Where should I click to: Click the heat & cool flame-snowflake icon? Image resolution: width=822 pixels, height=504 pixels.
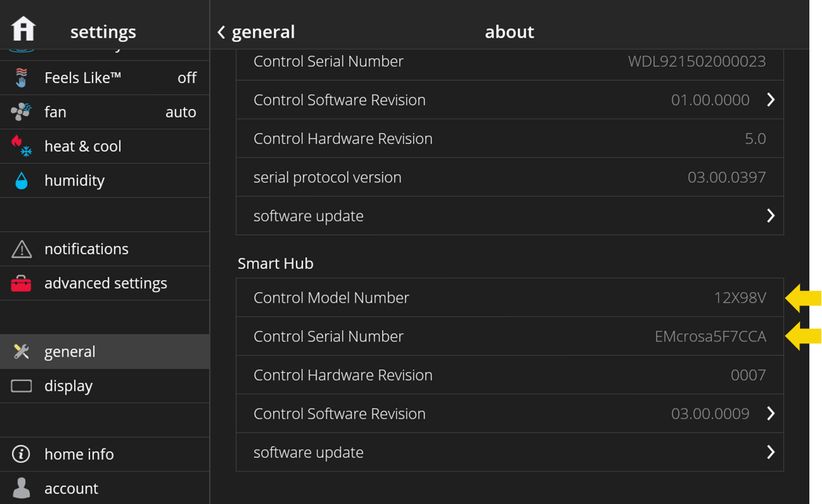pyautogui.click(x=21, y=146)
